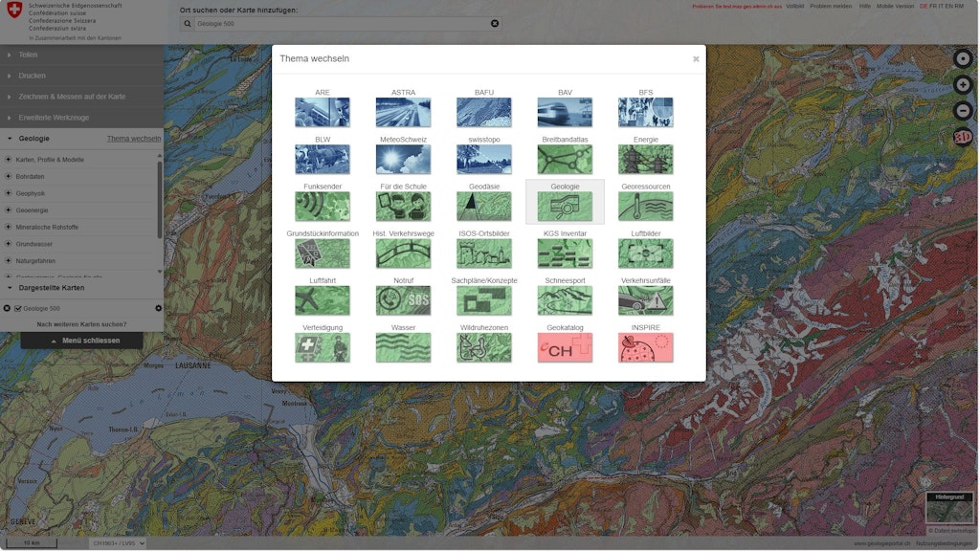Switch to 3D map view
Image resolution: width=980 pixels, height=551 pixels.
(963, 138)
